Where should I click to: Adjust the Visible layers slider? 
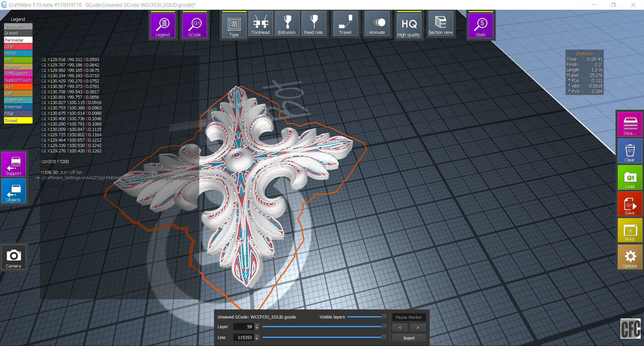pos(367,317)
